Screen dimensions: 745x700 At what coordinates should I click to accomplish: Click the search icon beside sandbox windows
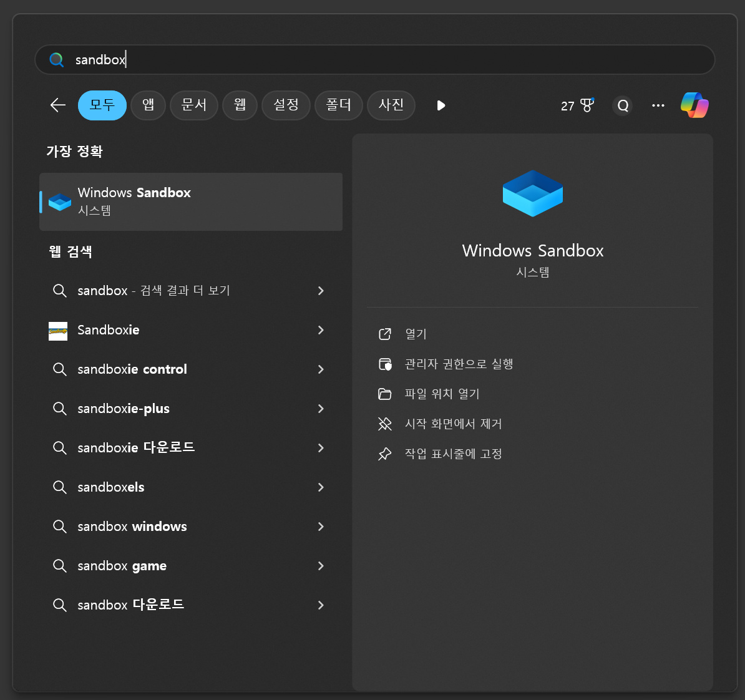tap(59, 527)
